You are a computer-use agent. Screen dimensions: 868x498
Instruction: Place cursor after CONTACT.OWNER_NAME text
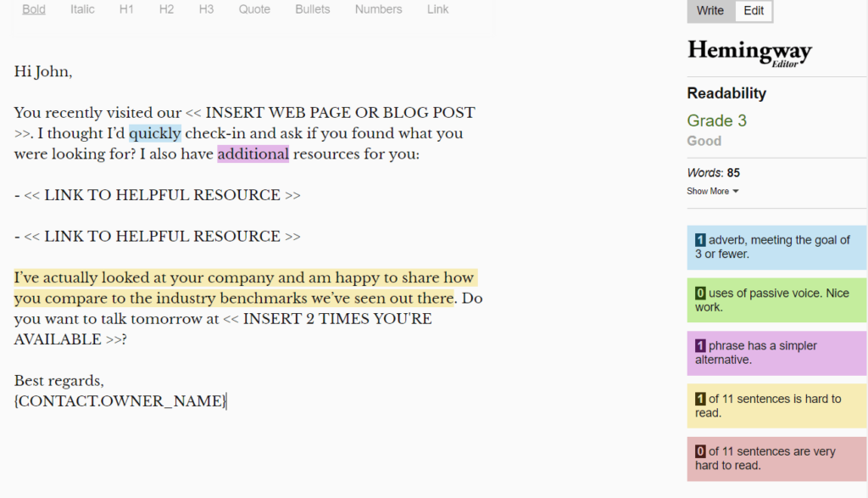(227, 401)
